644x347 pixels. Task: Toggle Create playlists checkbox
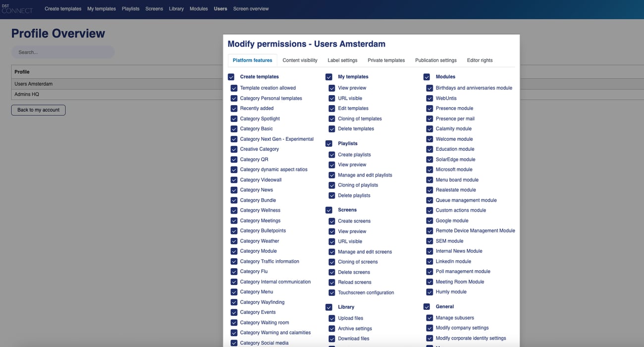click(332, 155)
